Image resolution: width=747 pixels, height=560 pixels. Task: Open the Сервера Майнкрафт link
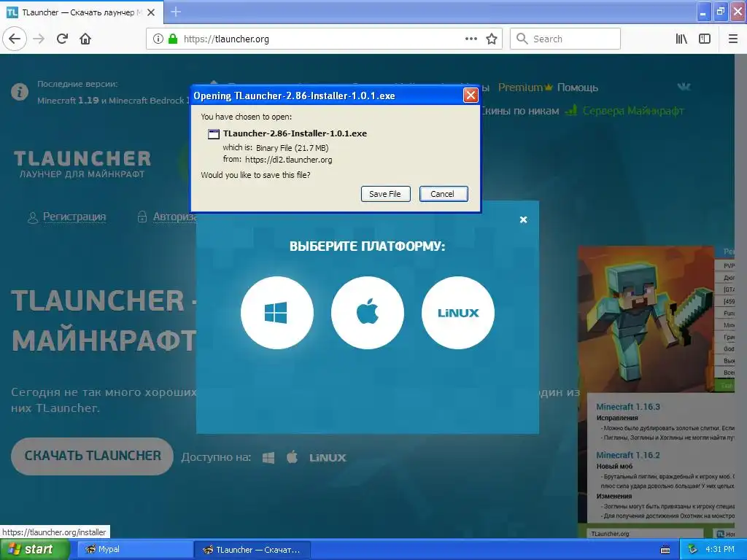point(624,111)
